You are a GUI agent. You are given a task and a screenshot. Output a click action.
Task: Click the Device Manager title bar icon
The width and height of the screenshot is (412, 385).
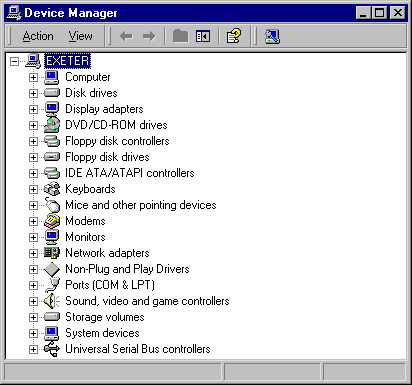pyautogui.click(x=14, y=13)
